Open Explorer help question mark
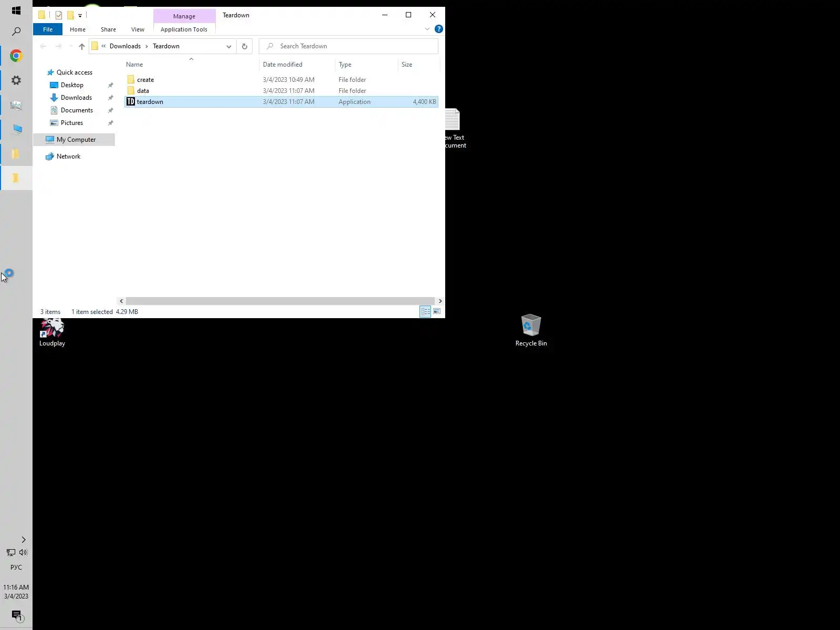The width and height of the screenshot is (840, 630). tap(439, 29)
